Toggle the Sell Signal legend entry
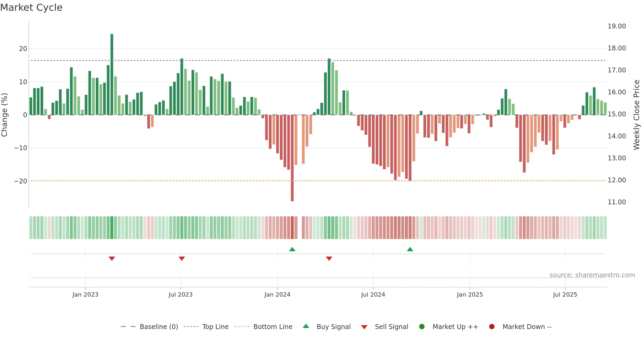This screenshot has height=362, width=644. [385, 327]
